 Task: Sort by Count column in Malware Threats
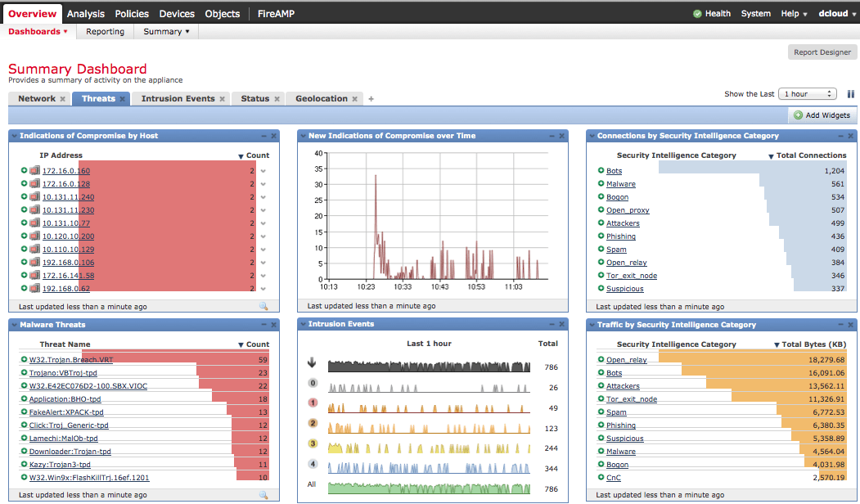(257, 344)
